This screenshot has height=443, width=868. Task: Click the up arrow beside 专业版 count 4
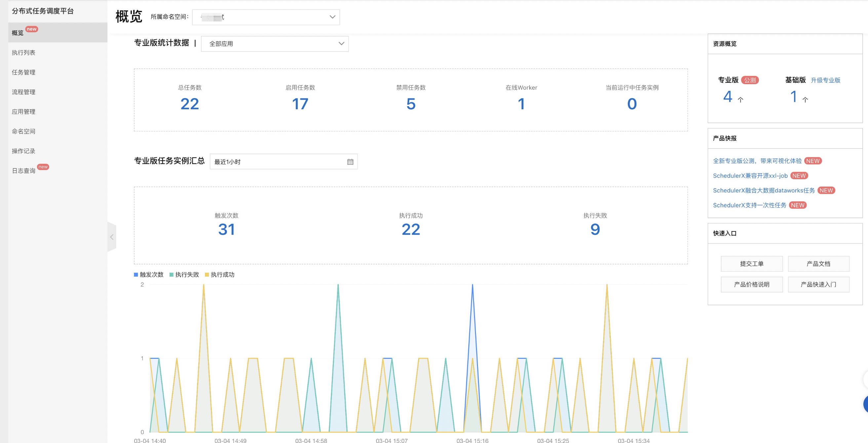point(740,100)
